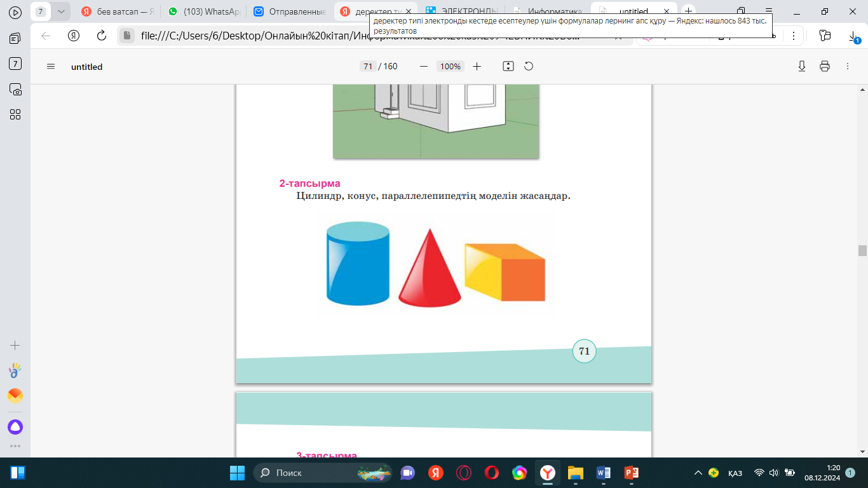Open the sidebar apps grid
Viewport: 868px width, 488px height.
pos(15,114)
